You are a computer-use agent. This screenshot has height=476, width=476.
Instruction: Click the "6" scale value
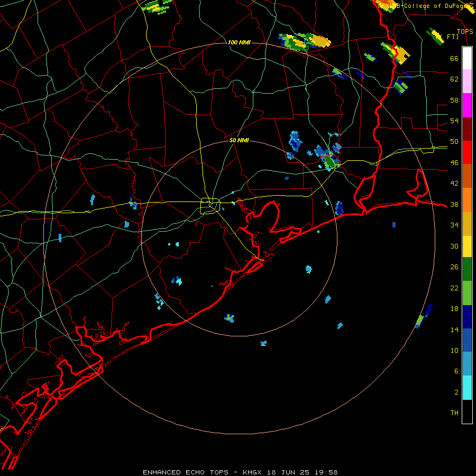pyautogui.click(x=456, y=371)
